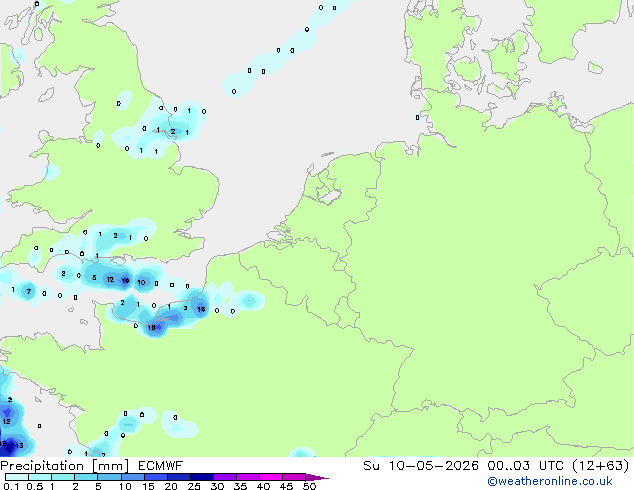Image resolution: width=634 pixels, height=490 pixels.
Task: Click the legend label '40'
Action: (x=263, y=486)
